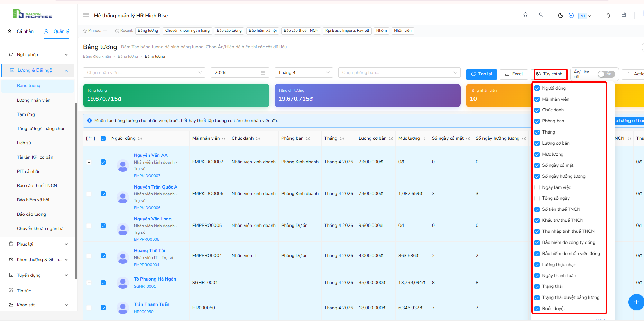Toggle select-all checkbox in table header
This screenshot has width=644, height=321.
[x=103, y=139]
